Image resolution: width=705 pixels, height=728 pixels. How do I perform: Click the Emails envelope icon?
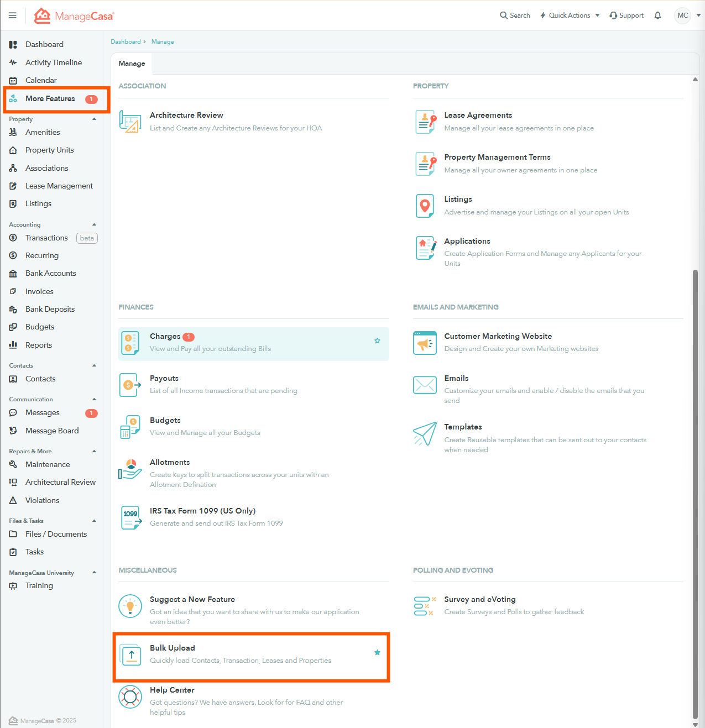click(425, 385)
